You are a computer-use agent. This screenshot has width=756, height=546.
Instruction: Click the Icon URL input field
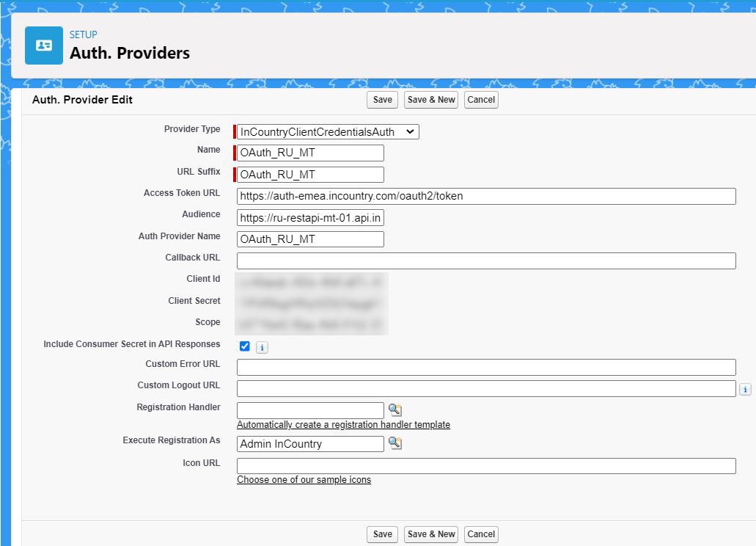coord(484,465)
